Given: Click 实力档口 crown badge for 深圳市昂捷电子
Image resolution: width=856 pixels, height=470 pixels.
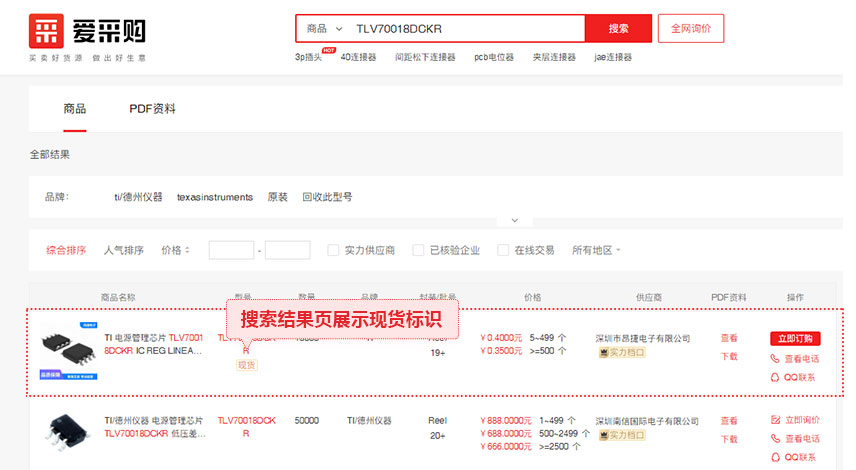Looking at the screenshot, I should pyautogui.click(x=603, y=352).
